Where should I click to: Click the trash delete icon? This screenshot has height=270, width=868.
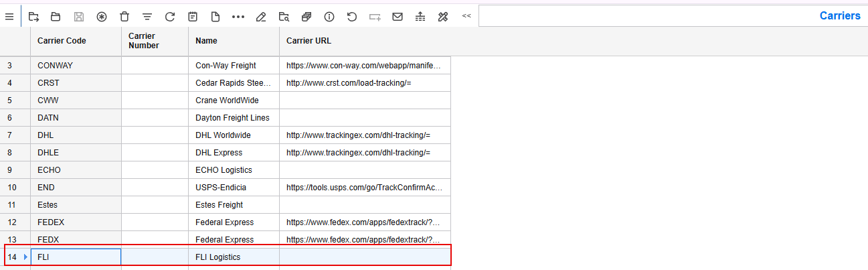click(x=124, y=16)
